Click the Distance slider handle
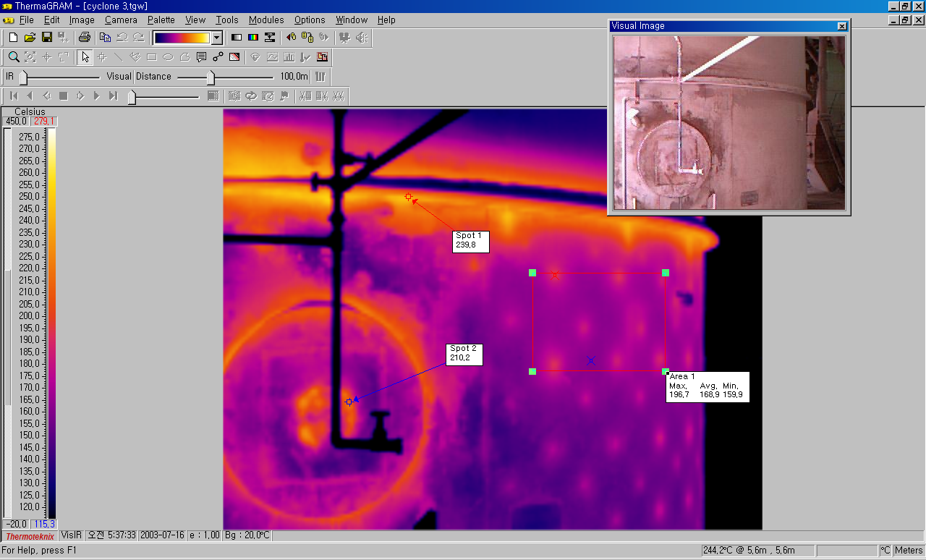Image resolution: width=926 pixels, height=560 pixels. pos(211,77)
